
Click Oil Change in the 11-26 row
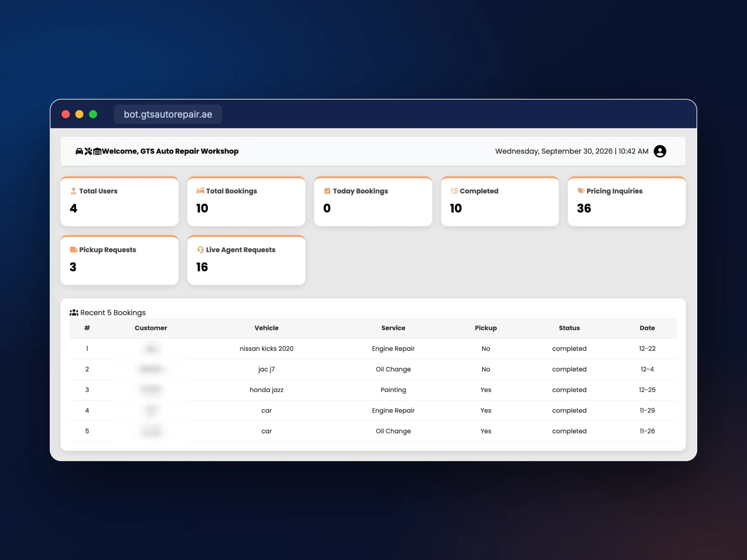(x=393, y=431)
